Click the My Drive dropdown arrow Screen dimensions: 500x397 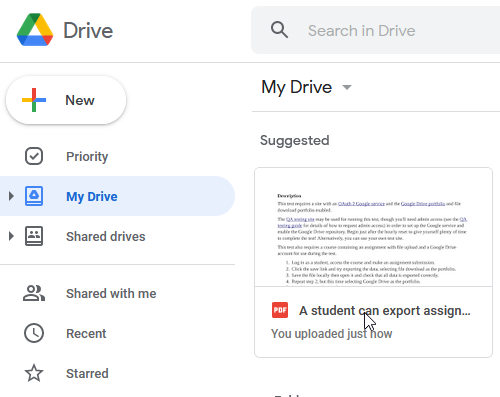347,87
